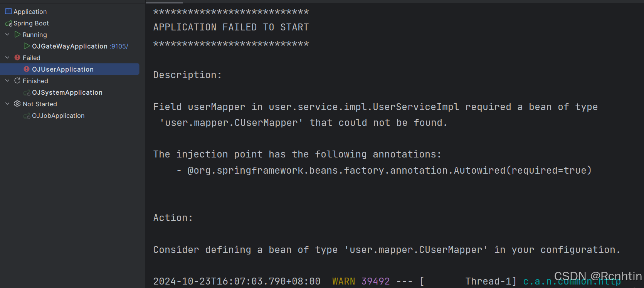Select the Not Started group label
The image size is (644, 288).
coord(40,104)
